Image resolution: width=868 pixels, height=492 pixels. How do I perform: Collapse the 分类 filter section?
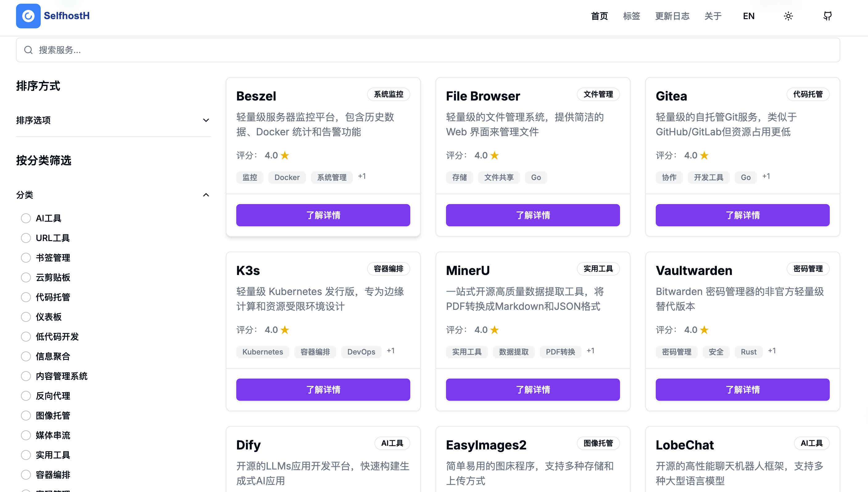pyautogui.click(x=206, y=195)
